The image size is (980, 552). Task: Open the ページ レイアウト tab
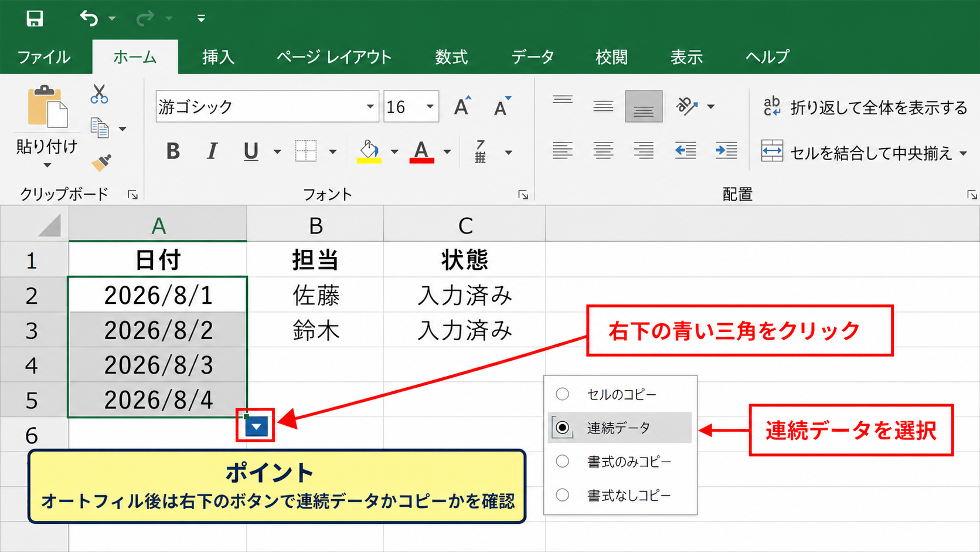tap(334, 57)
